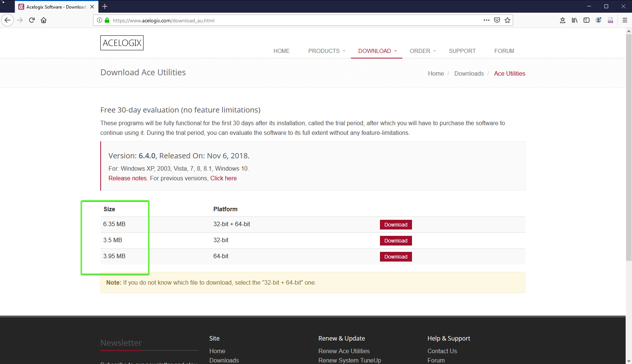Bookmark this page with the star icon

(507, 20)
